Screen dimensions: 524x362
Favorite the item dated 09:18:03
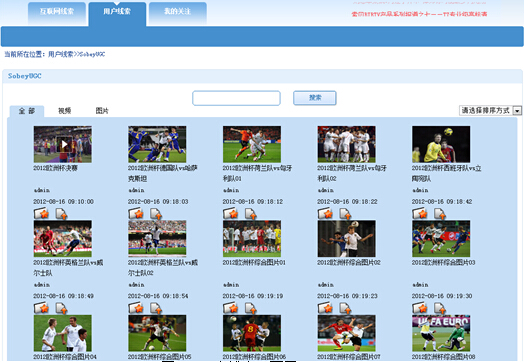[x=136, y=213]
